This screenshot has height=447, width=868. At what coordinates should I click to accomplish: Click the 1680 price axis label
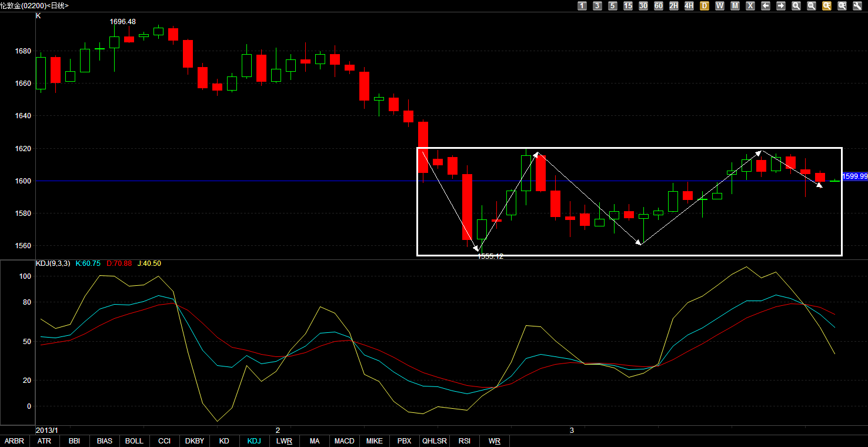click(23, 51)
